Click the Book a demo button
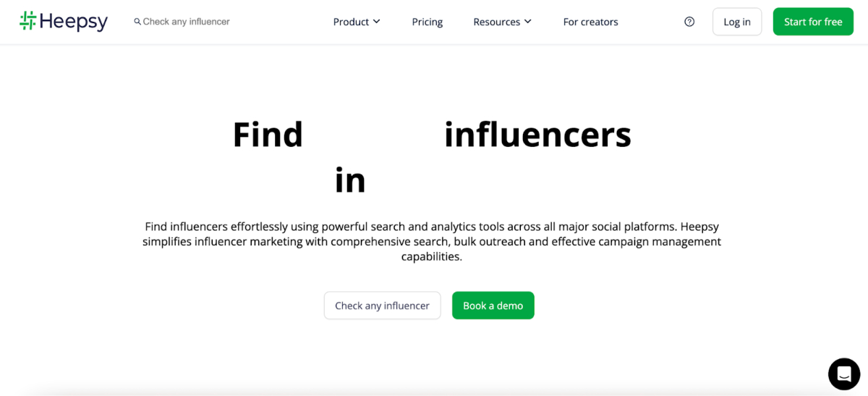Viewport: 868px width, 396px height. [x=493, y=306]
